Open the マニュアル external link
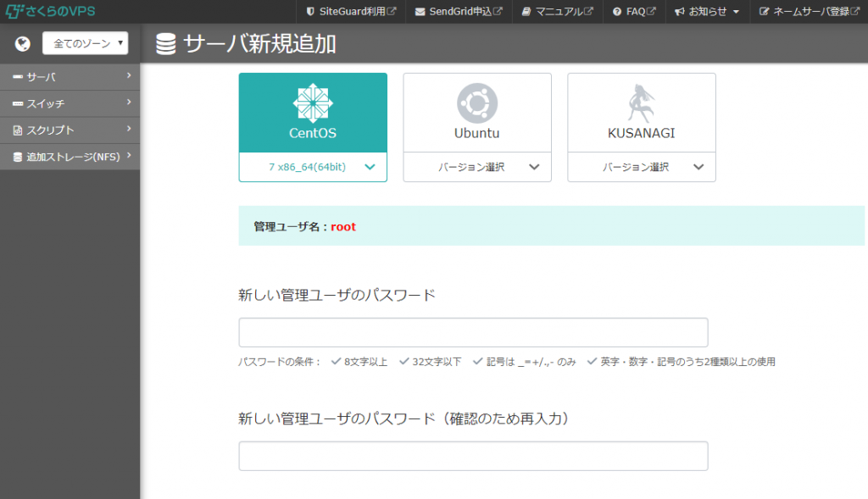The width and height of the screenshot is (868, 499). [x=556, y=11]
